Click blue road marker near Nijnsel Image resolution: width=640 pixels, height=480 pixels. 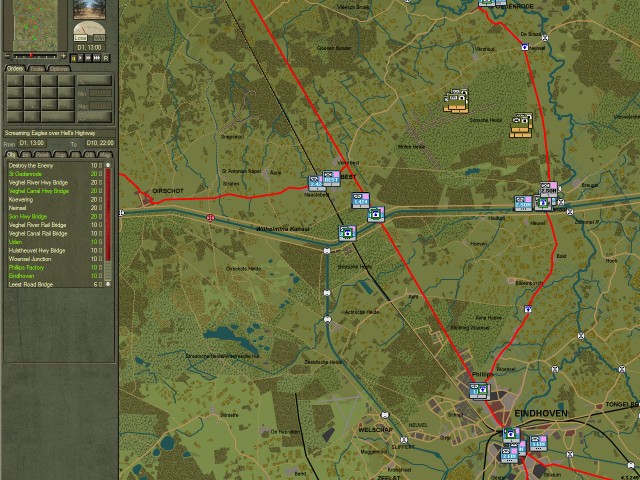[x=525, y=47]
